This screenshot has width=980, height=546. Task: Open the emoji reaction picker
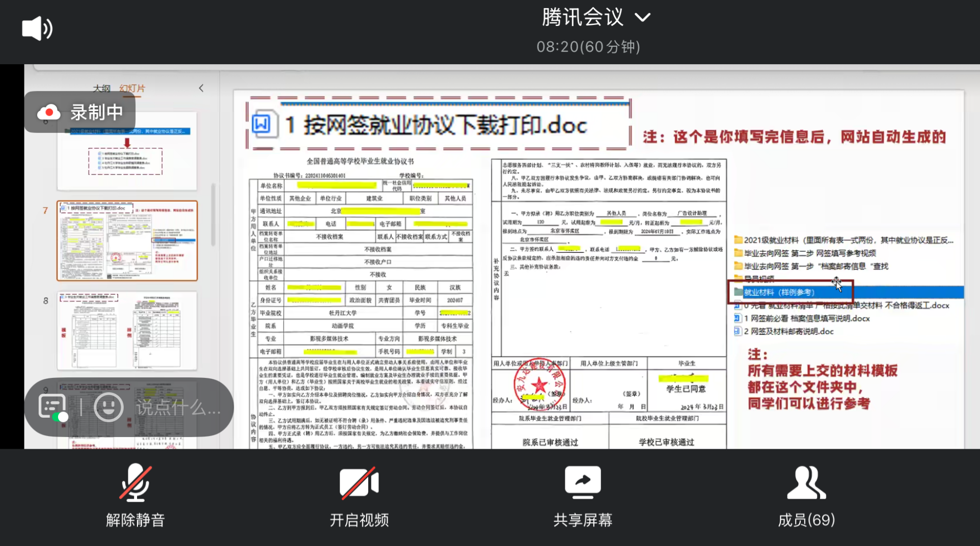(108, 407)
